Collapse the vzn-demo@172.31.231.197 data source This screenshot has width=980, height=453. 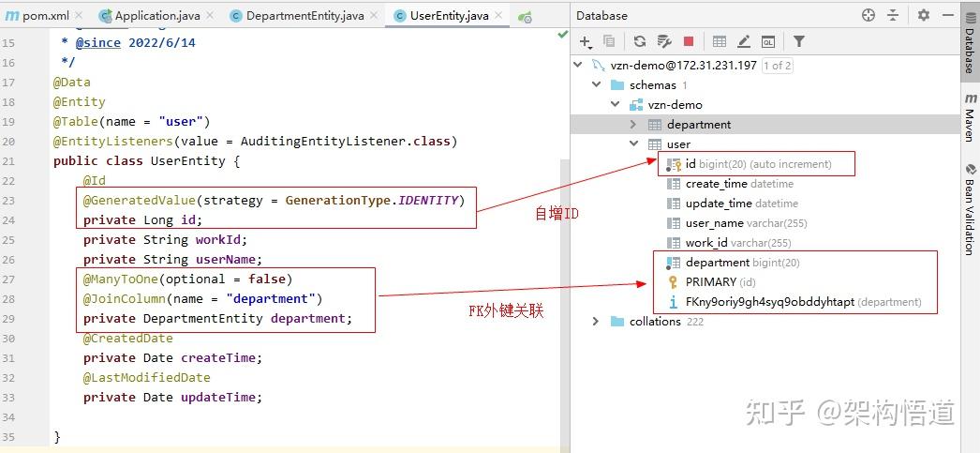tap(578, 65)
